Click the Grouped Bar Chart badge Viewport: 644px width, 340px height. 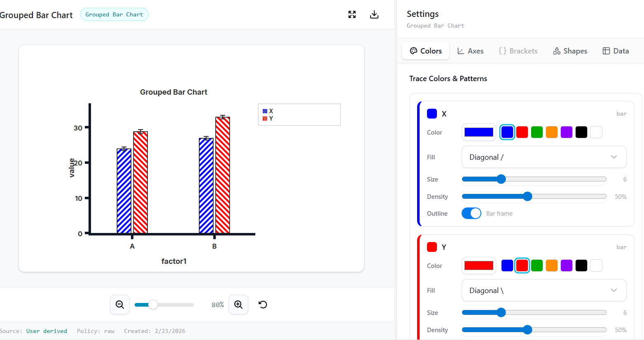coord(114,14)
